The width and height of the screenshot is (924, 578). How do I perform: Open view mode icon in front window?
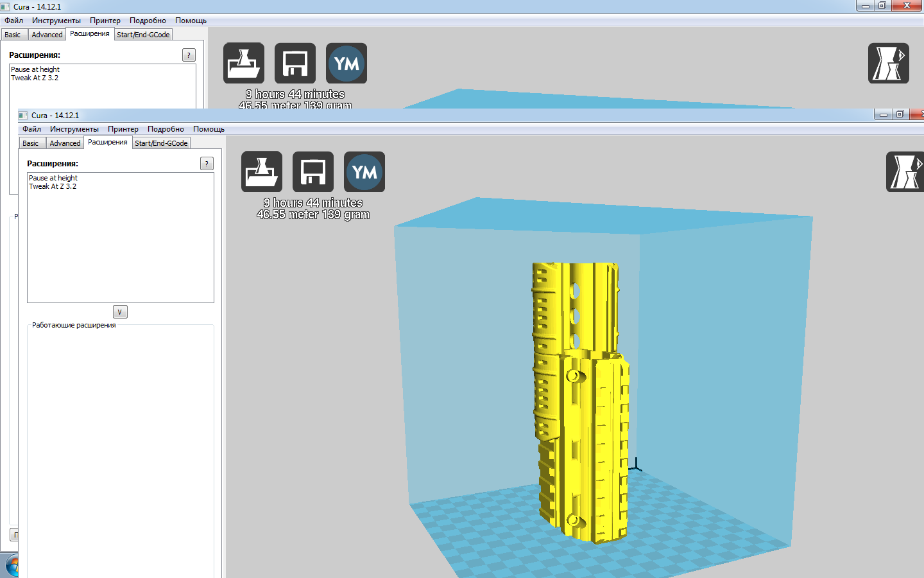[905, 171]
